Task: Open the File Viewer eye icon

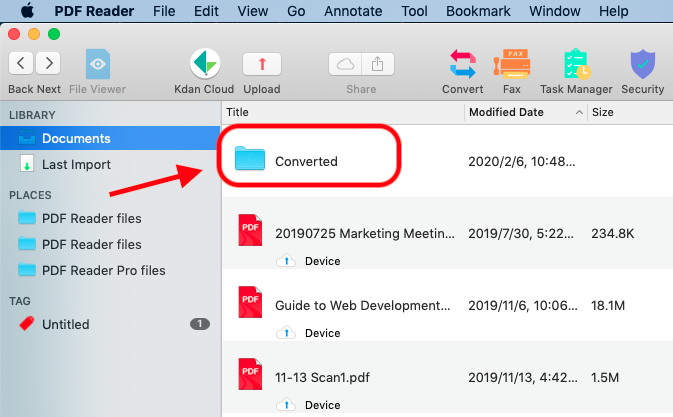Action: [x=98, y=64]
